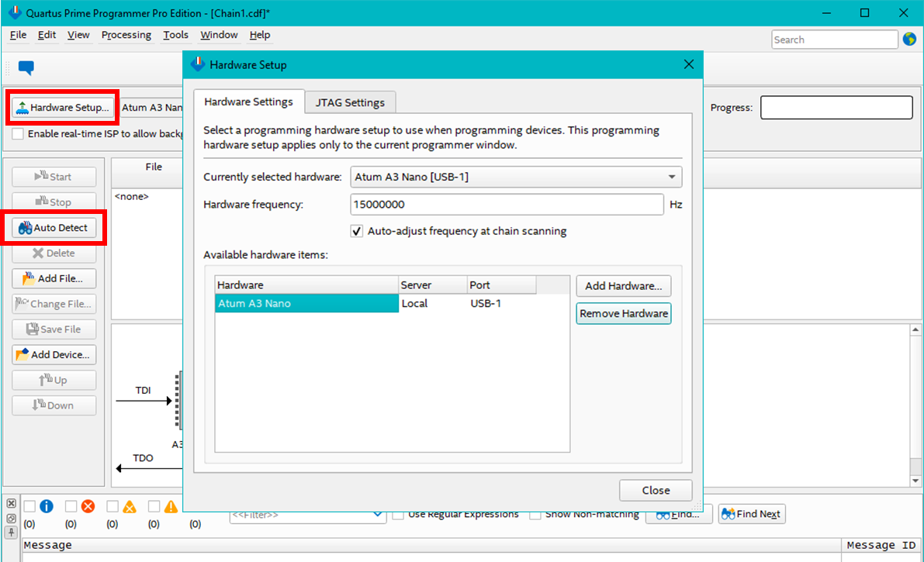Screen dimensions: 924x562
Task: Switch to the JTAG Settings tab
Action: (350, 102)
